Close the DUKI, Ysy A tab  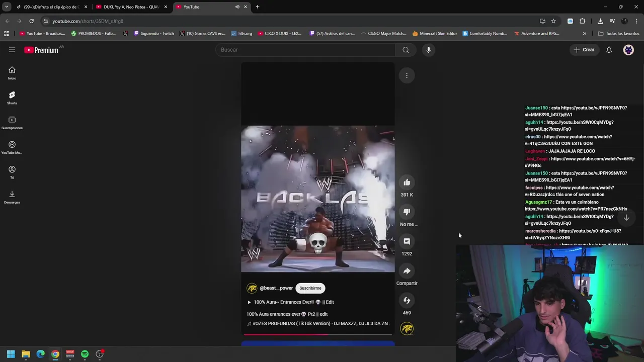click(x=166, y=7)
